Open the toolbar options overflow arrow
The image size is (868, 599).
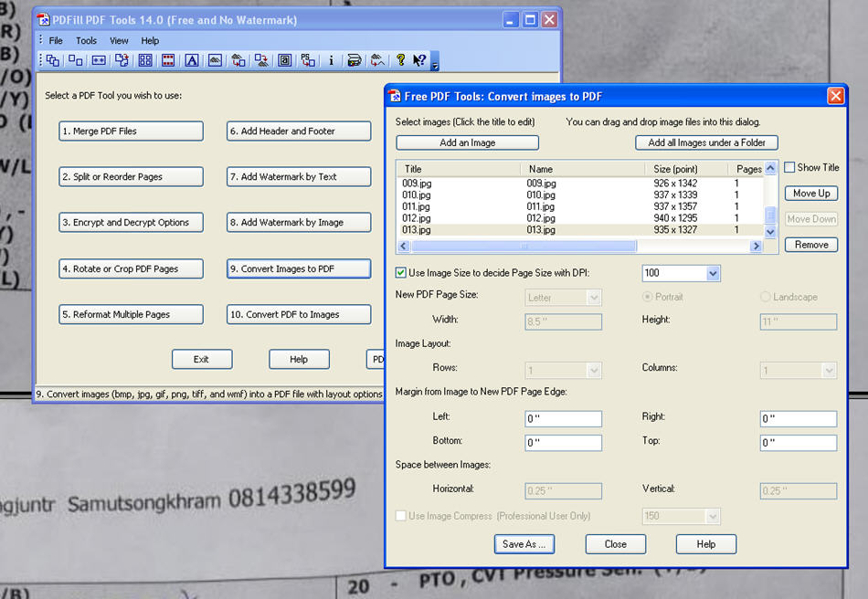pyautogui.click(x=435, y=61)
